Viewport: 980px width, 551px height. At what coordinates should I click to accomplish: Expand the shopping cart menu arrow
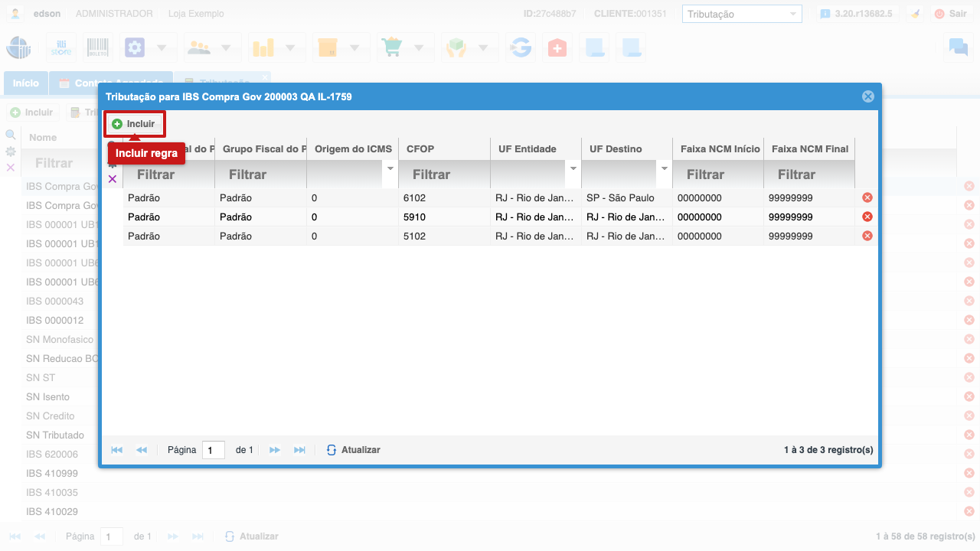point(419,47)
